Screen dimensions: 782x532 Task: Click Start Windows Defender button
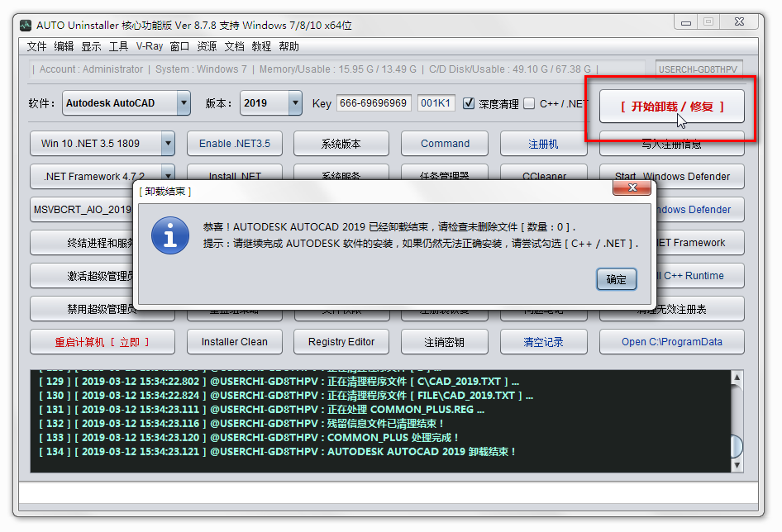point(672,173)
